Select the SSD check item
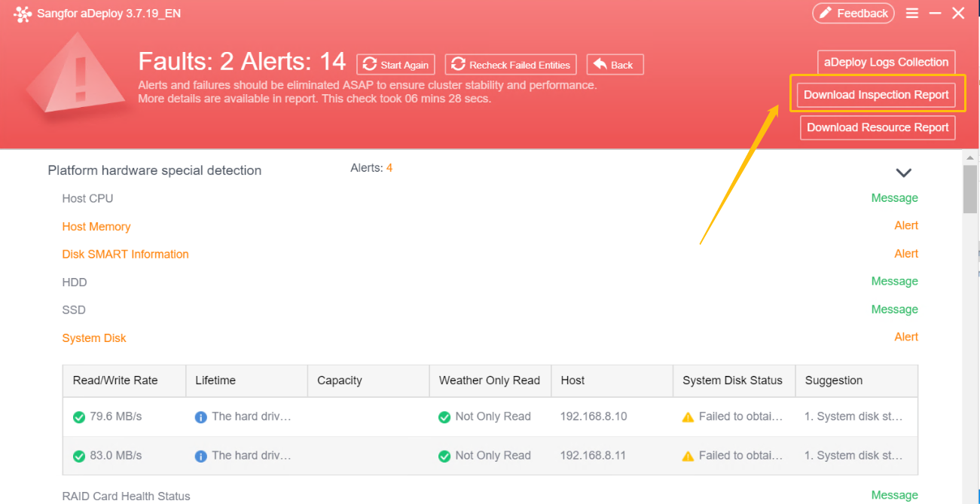This screenshot has width=980, height=504. point(74,310)
